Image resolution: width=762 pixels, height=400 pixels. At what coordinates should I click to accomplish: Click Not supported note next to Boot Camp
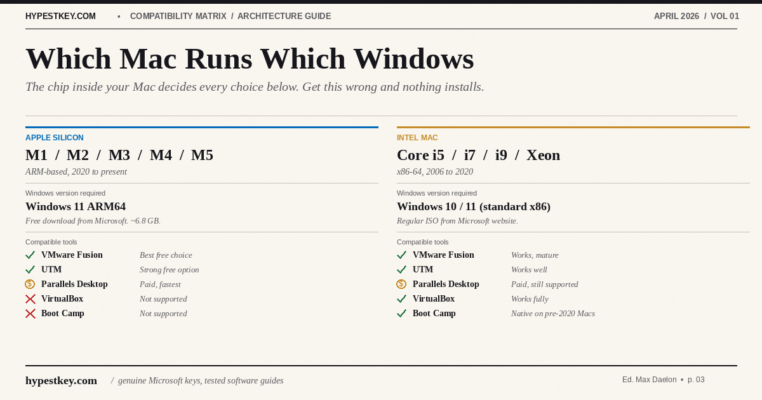click(163, 313)
